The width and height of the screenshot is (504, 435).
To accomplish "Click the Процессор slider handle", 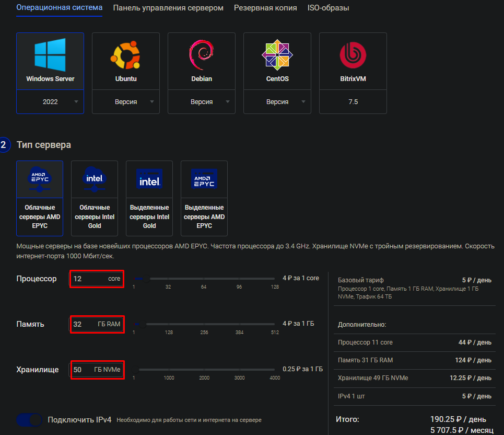I will 146,279.
